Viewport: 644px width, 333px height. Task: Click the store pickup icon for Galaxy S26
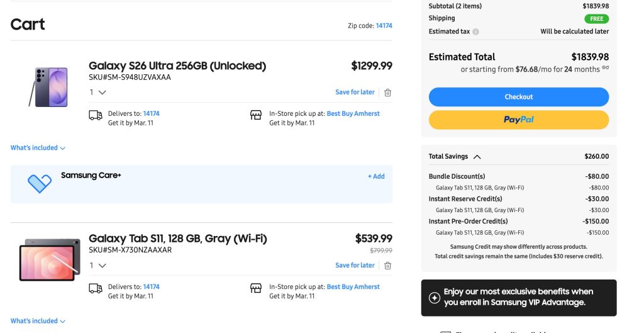click(x=256, y=115)
